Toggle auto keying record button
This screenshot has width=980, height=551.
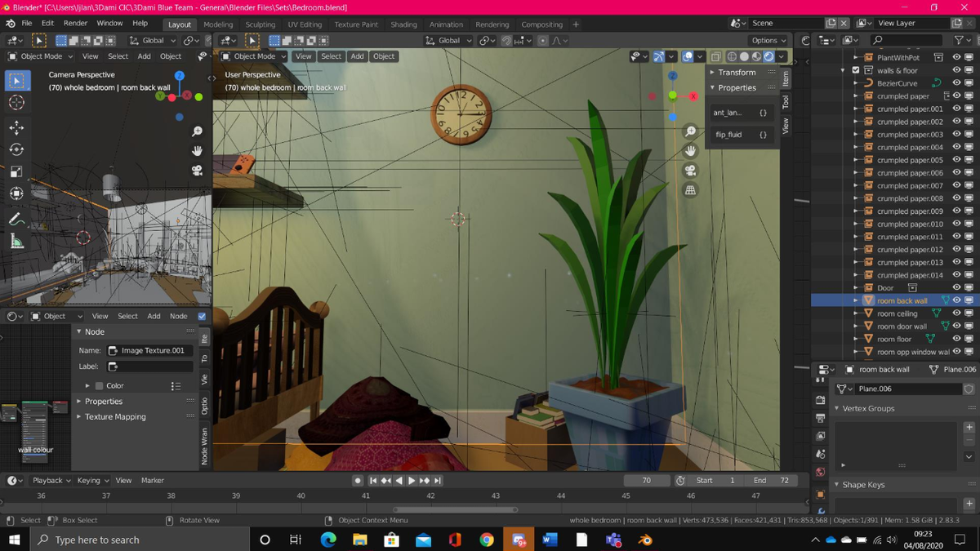[358, 480]
